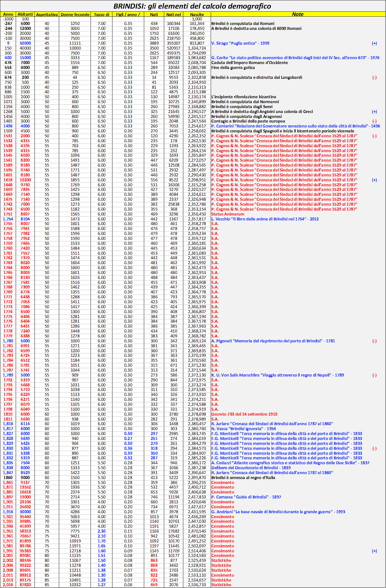Image resolution: width=386 pixels, height=588 pixels.
Task: Select the L. Vecchio 'libro delle anime' note
Action: tap(265, 219)
